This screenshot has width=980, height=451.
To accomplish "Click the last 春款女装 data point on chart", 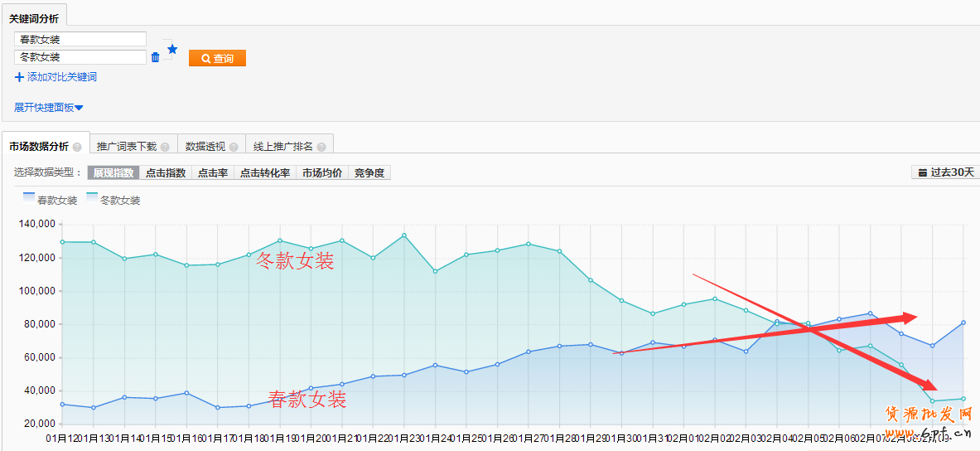I will [x=963, y=322].
